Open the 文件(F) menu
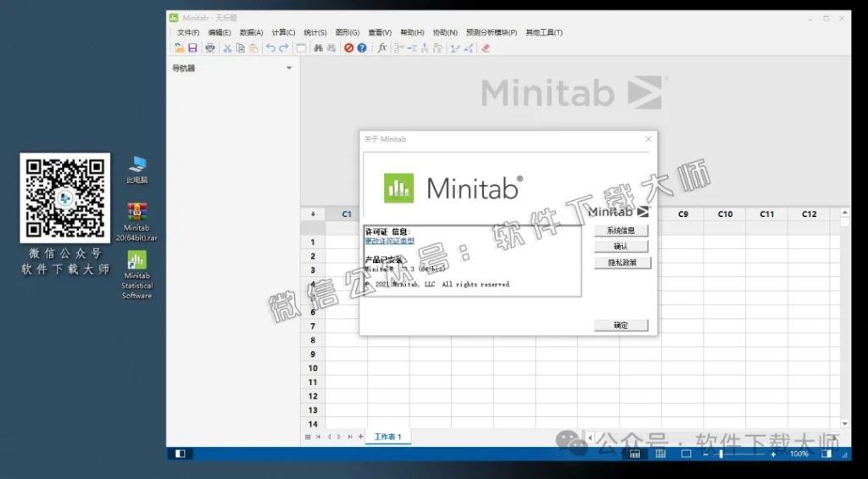This screenshot has width=868, height=479. pos(188,33)
